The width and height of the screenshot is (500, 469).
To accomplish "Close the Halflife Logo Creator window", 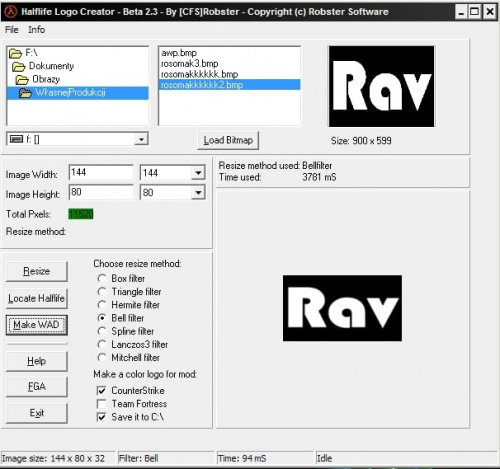I will (x=490, y=12).
